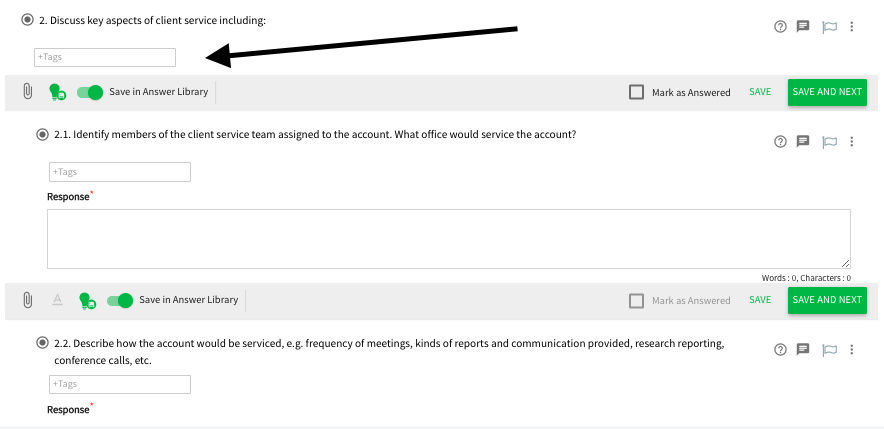Check Mark as Answered for question 2

tap(637, 92)
